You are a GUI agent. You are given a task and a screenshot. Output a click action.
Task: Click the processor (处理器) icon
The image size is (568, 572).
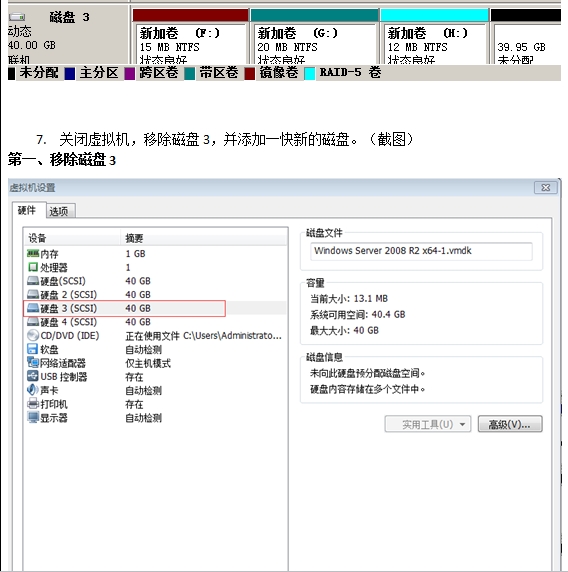click(x=33, y=267)
